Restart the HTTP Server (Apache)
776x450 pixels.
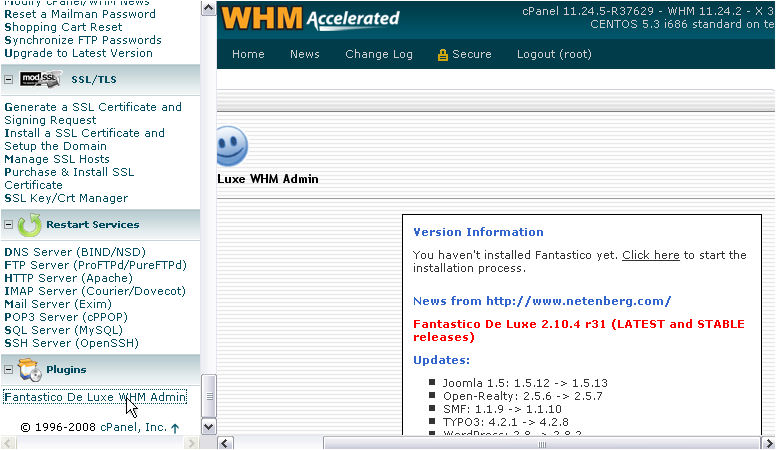click(x=68, y=278)
